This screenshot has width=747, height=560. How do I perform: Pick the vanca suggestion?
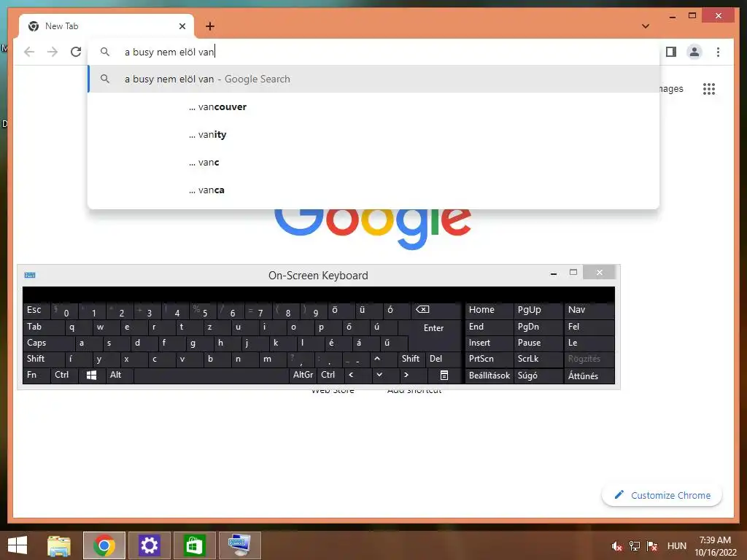point(374,190)
